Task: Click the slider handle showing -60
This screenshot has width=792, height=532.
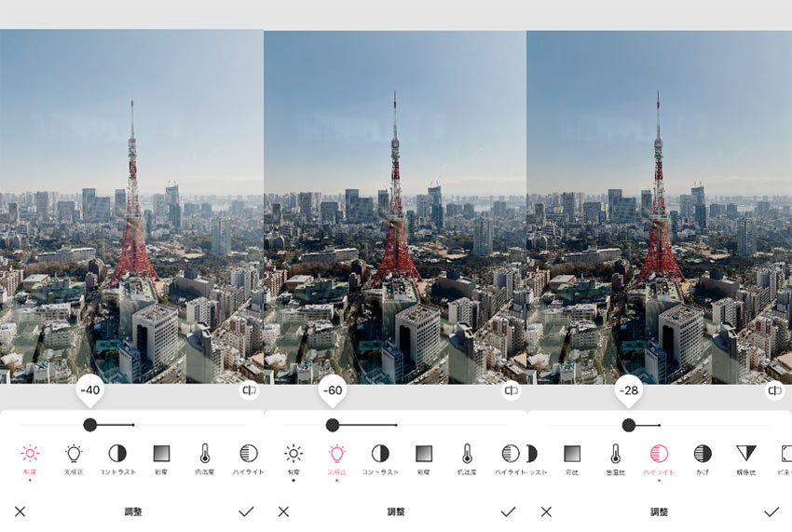Action: coord(333,425)
